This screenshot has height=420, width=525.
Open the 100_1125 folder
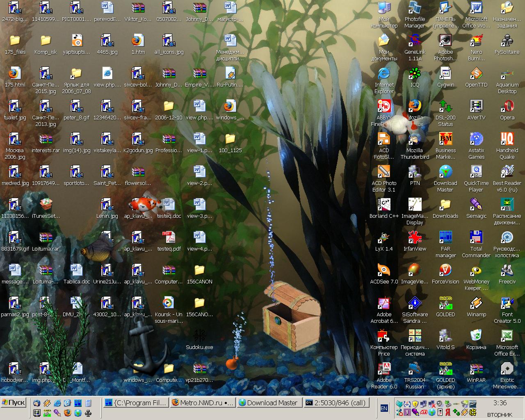click(x=230, y=139)
